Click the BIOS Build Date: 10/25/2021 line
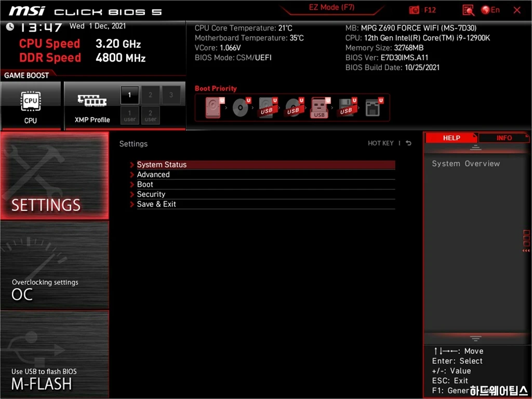This screenshot has height=399, width=532. pyautogui.click(x=392, y=68)
